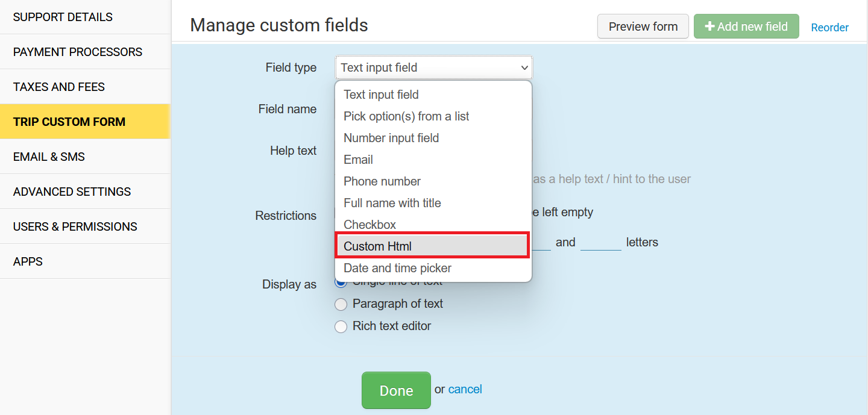The height and width of the screenshot is (415, 868).
Task: Click the maximum letters input field
Action: pyautogui.click(x=600, y=242)
